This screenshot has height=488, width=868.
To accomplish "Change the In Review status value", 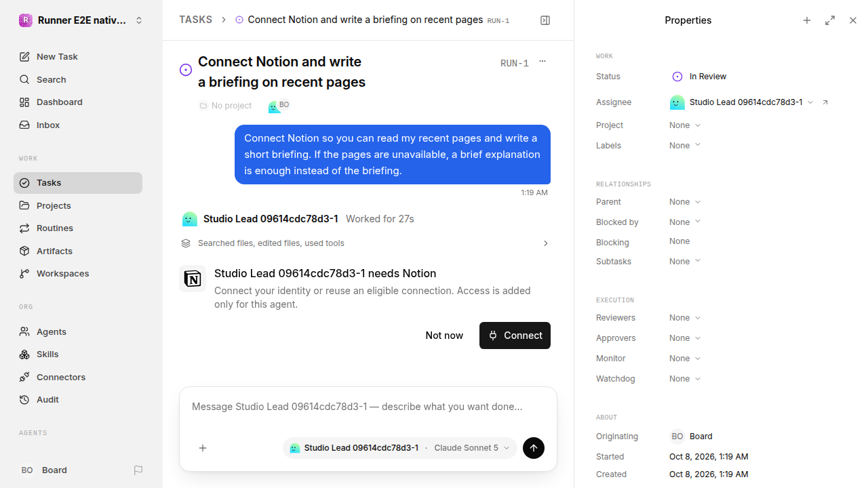I will click(x=699, y=77).
